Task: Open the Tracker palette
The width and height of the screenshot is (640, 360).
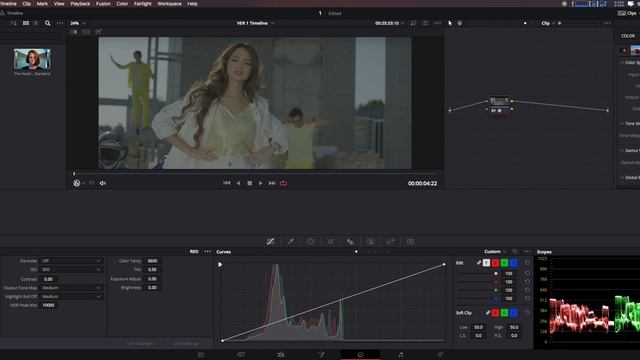Action: tap(331, 242)
